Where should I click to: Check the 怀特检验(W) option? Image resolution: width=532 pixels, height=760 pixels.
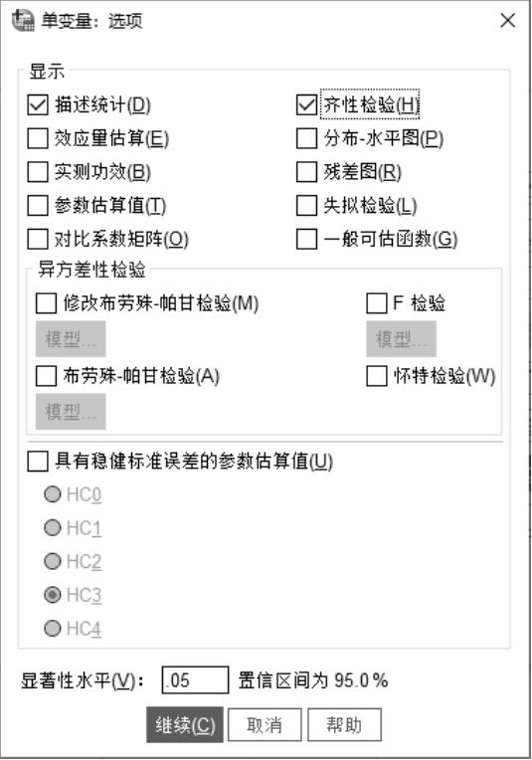[x=377, y=376]
